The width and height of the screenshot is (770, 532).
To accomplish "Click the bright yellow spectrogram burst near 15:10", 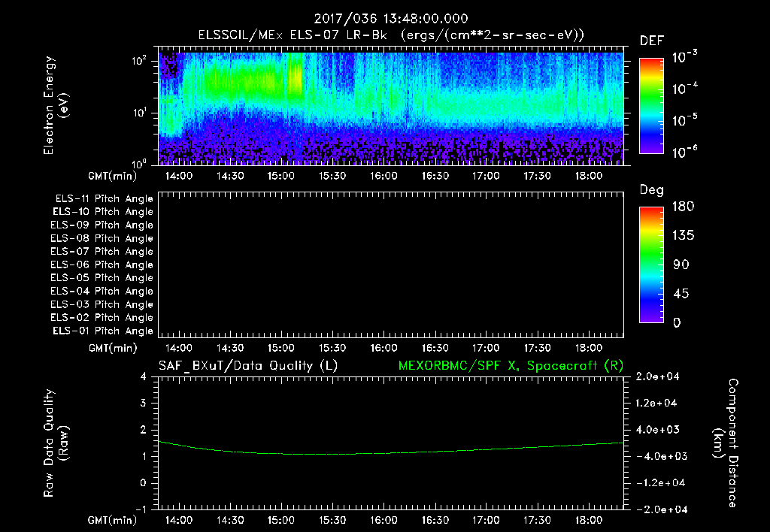I will point(295,79).
